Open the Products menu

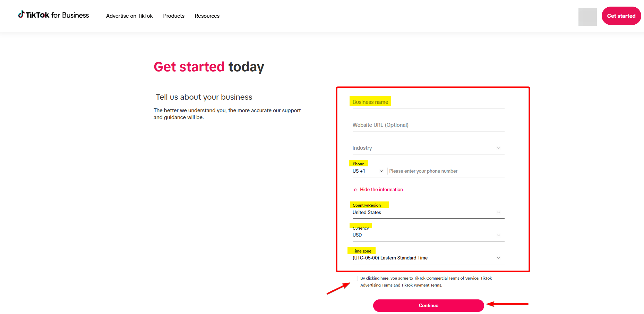[173, 16]
